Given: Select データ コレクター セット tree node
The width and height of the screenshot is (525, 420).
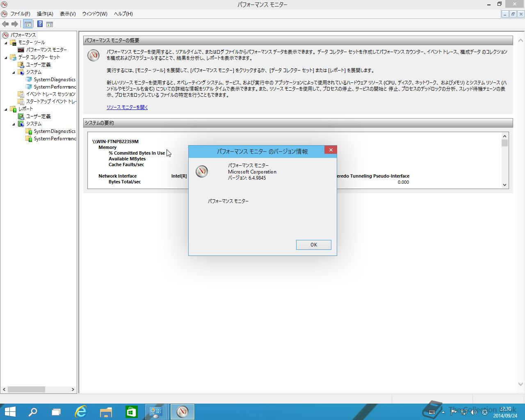Looking at the screenshot, I should (x=39, y=57).
